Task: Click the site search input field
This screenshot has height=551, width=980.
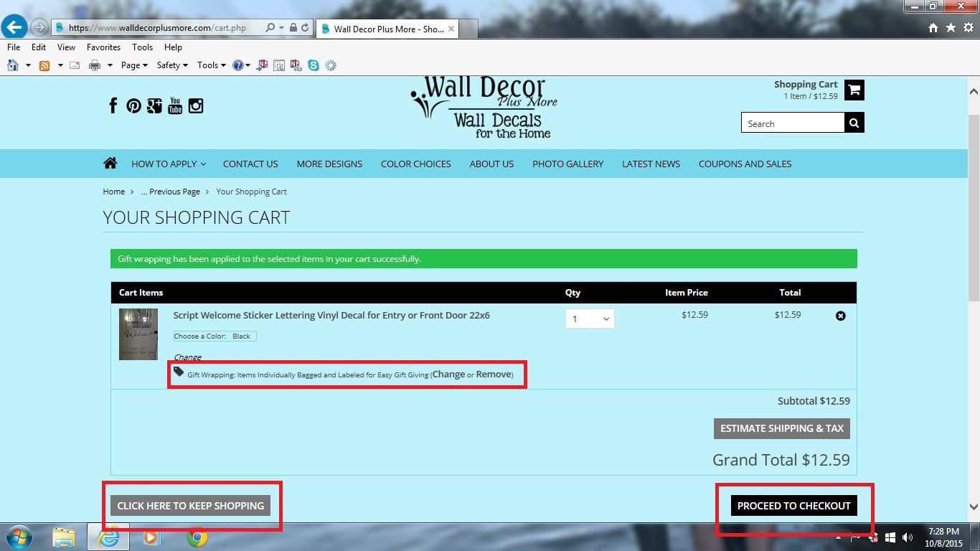Action: click(x=792, y=123)
